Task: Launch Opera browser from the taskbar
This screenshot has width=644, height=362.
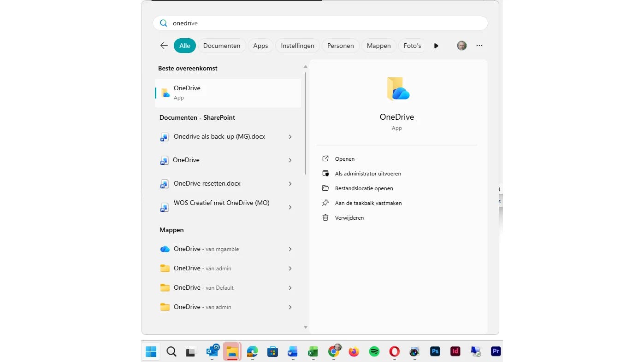Action: tap(394, 351)
